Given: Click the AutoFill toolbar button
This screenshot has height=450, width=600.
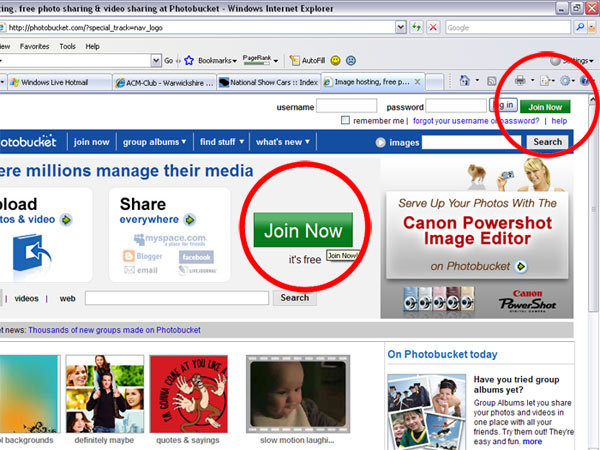Looking at the screenshot, I should (x=306, y=61).
